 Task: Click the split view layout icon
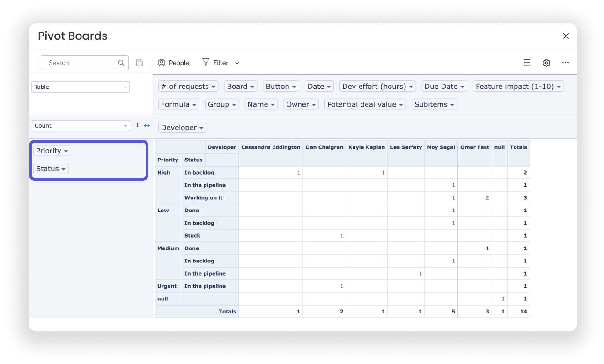tap(527, 63)
